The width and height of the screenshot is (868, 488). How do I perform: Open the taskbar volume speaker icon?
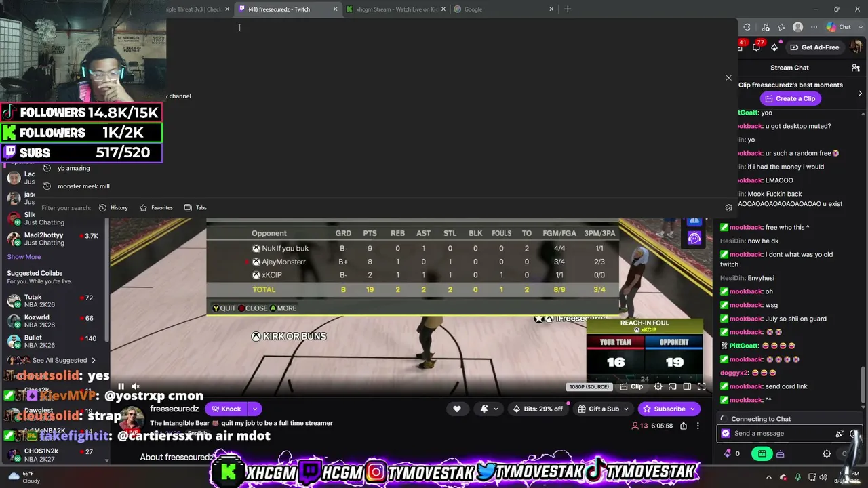tap(823, 476)
